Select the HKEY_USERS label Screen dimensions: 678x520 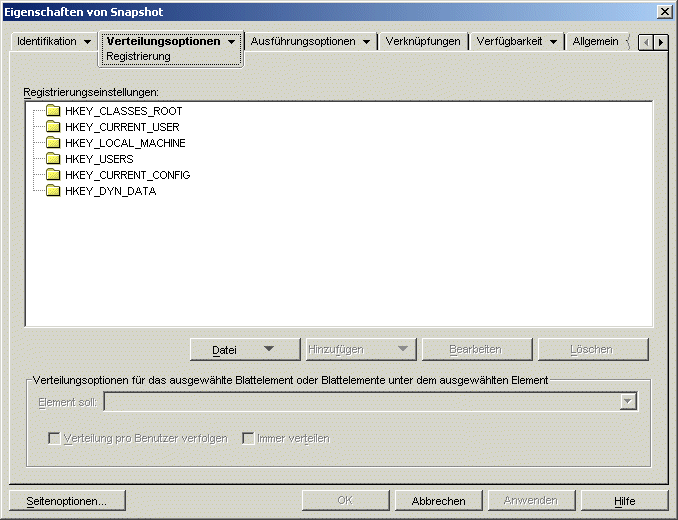(99, 159)
